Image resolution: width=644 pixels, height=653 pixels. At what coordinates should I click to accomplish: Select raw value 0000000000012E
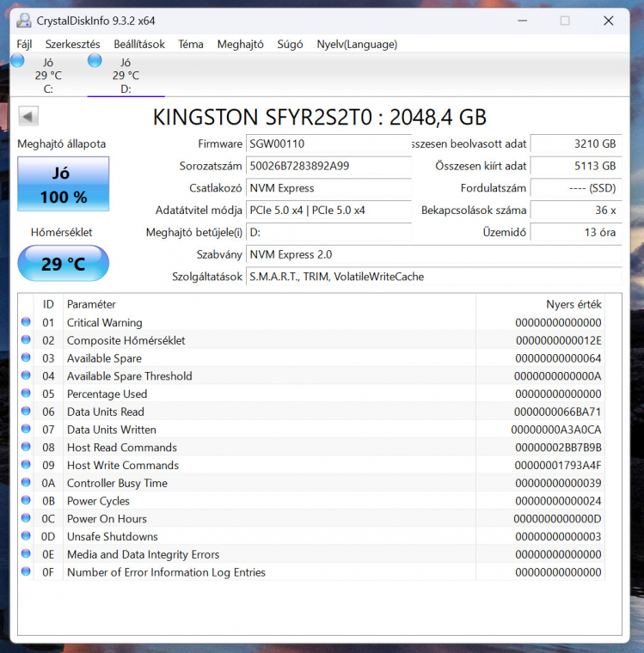click(559, 340)
